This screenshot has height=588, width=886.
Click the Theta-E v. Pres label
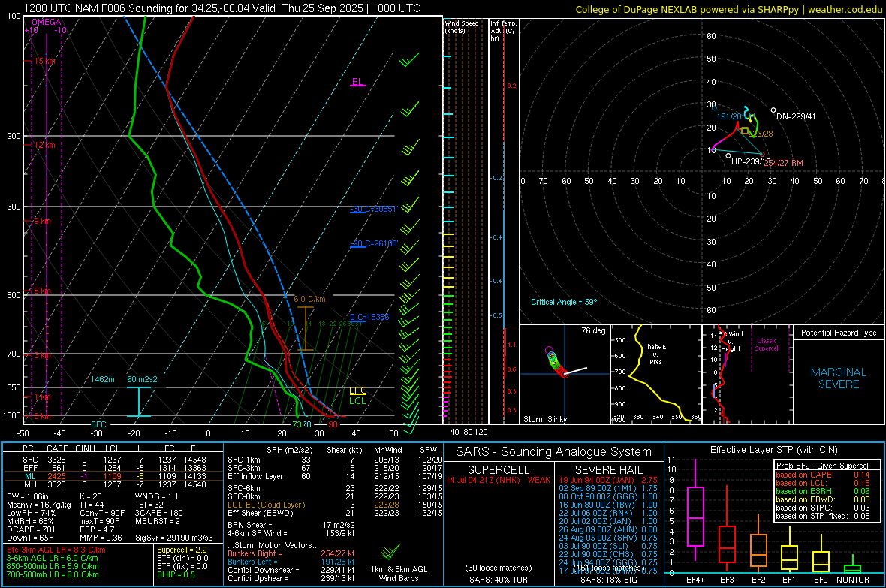coord(655,354)
